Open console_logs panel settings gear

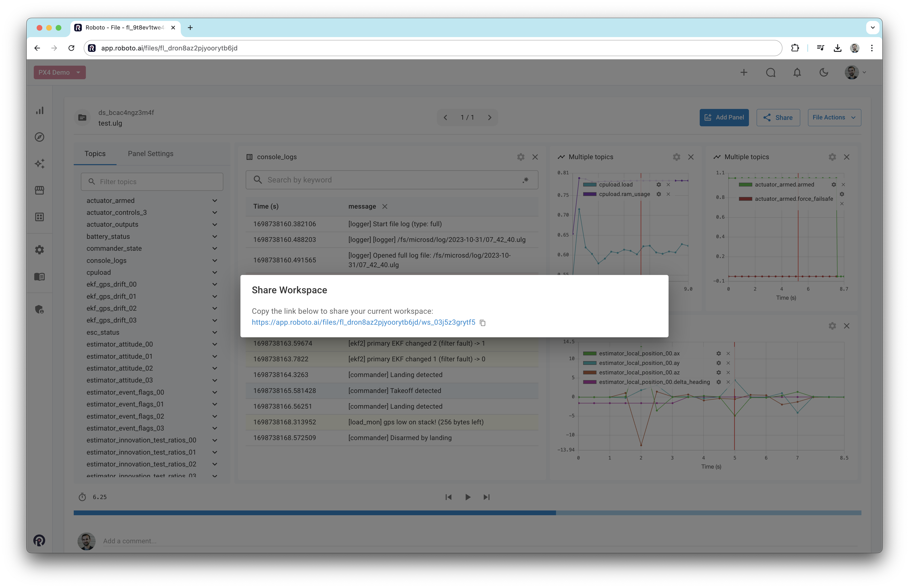(520, 157)
